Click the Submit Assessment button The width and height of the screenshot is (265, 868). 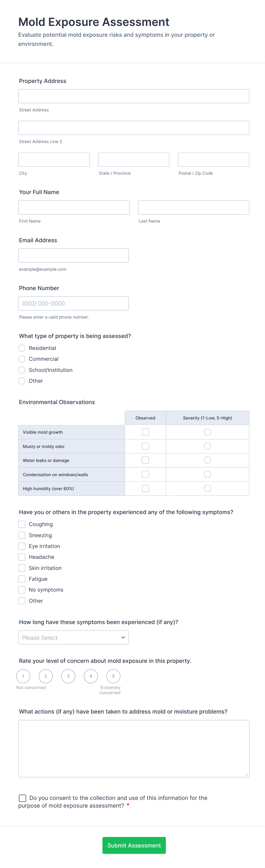[134, 845]
